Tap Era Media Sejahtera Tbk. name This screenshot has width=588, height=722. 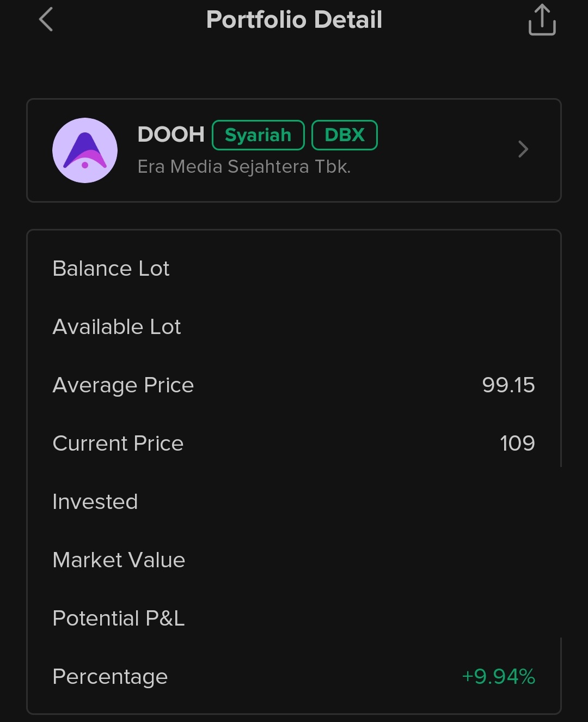coord(244,167)
